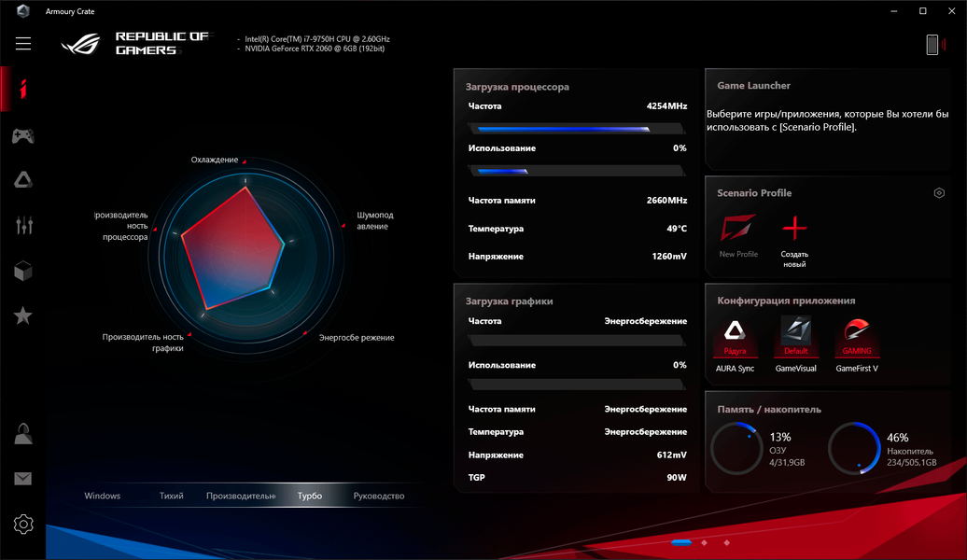
Task: Open the settings gear in sidebar
Action: point(23,525)
